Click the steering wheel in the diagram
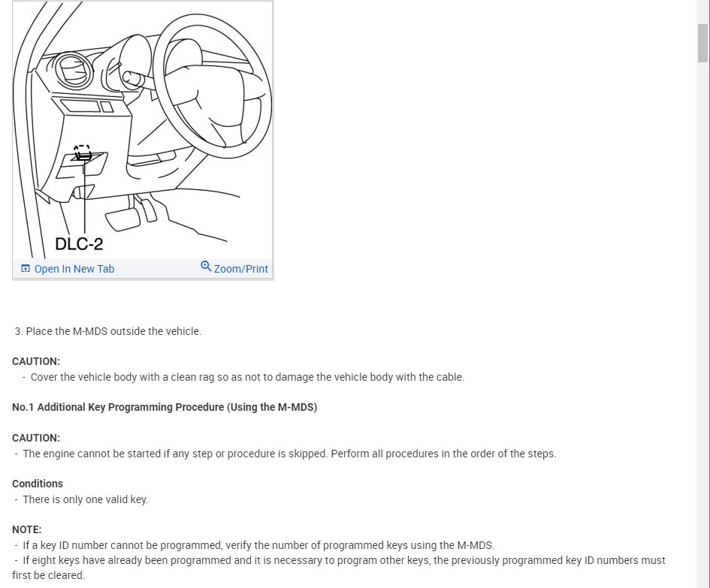 click(x=213, y=86)
